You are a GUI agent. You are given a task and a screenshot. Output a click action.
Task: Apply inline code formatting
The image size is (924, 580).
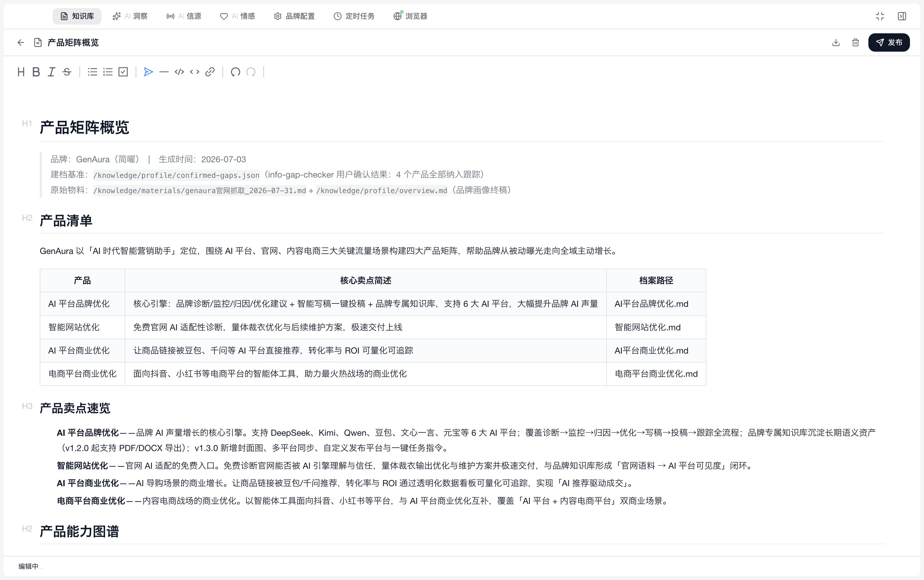pyautogui.click(x=194, y=72)
